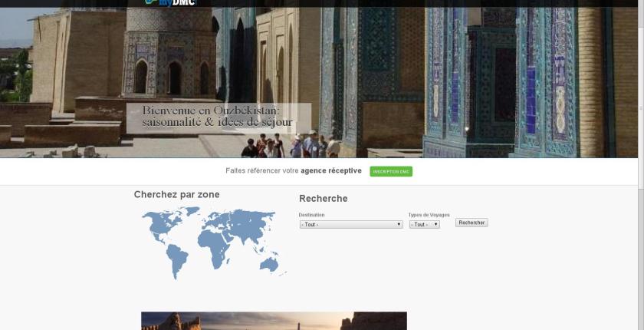Select South America on the world map
Image resolution: width=644 pixels, height=330 pixels.
click(x=177, y=262)
